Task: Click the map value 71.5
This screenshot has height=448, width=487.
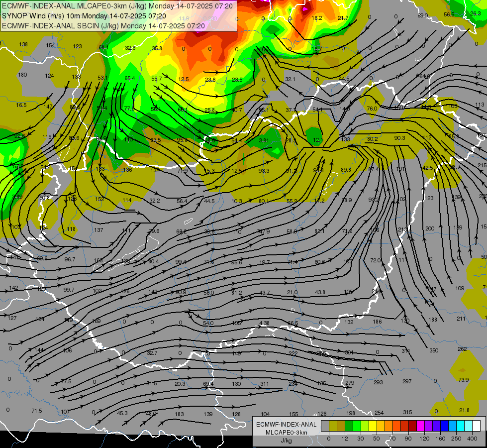Action: point(37,411)
